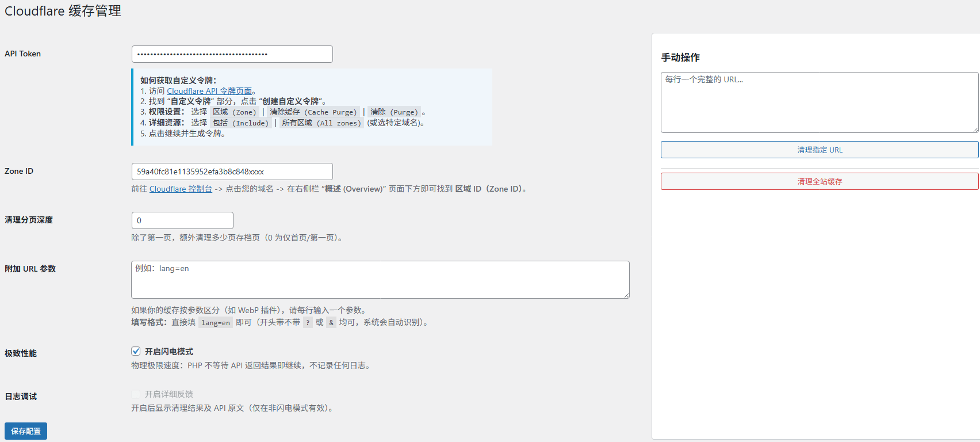Click the resize handle of 附加 URL 参数 textarea
The width and height of the screenshot is (980, 442).
coord(626,295)
